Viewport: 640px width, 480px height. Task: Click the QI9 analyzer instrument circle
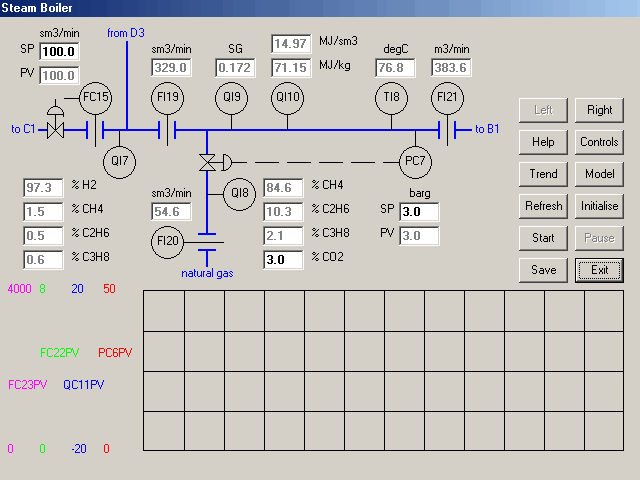[232, 98]
